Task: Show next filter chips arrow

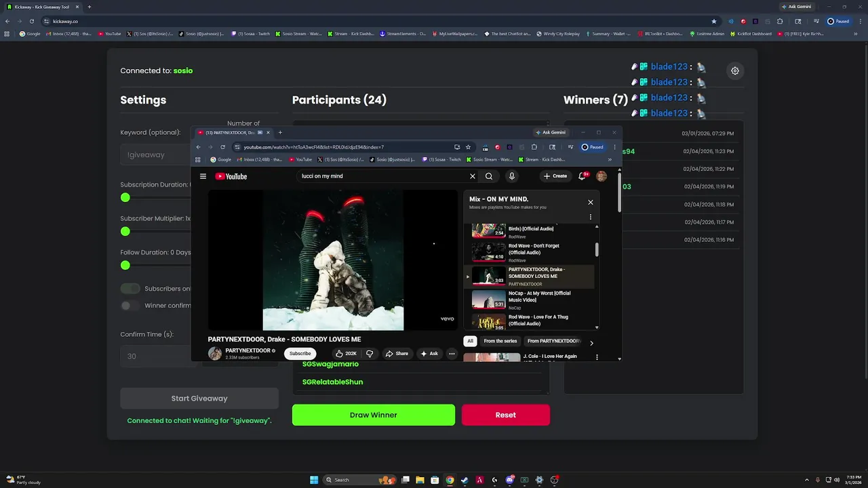Action: [591, 343]
